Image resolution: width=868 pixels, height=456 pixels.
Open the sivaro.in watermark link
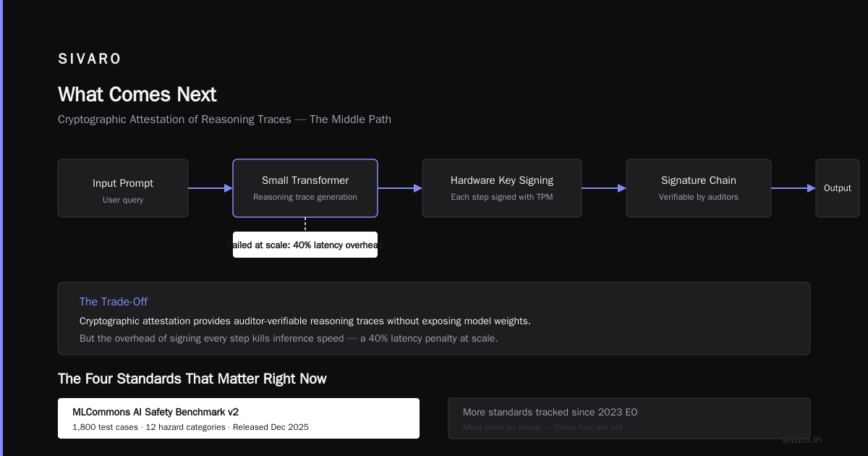801,439
